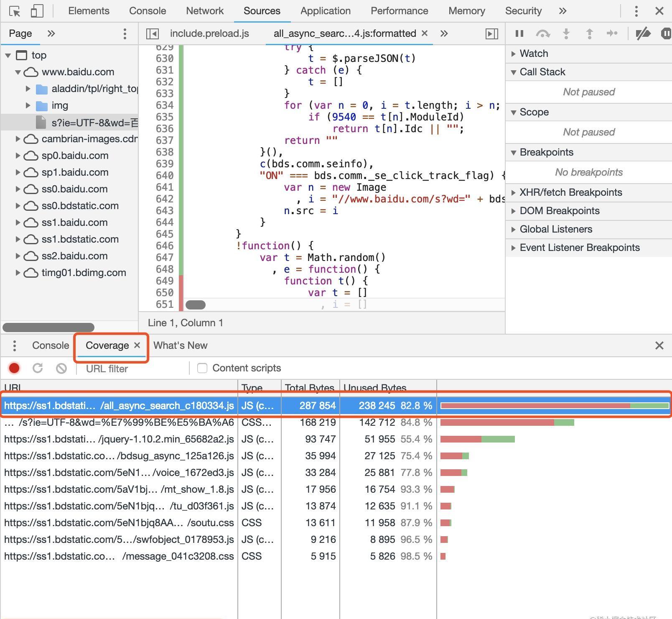This screenshot has height=619, width=672.
Task: Expand the Watch section
Action: (589, 54)
